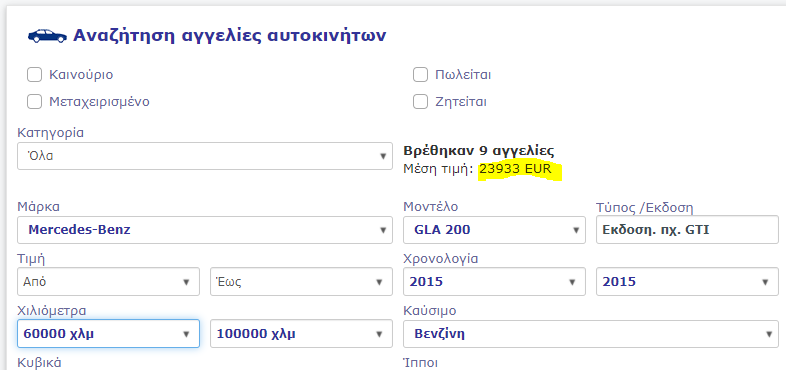Enable the Καινούριο checkbox
786x370 pixels.
click(34, 75)
